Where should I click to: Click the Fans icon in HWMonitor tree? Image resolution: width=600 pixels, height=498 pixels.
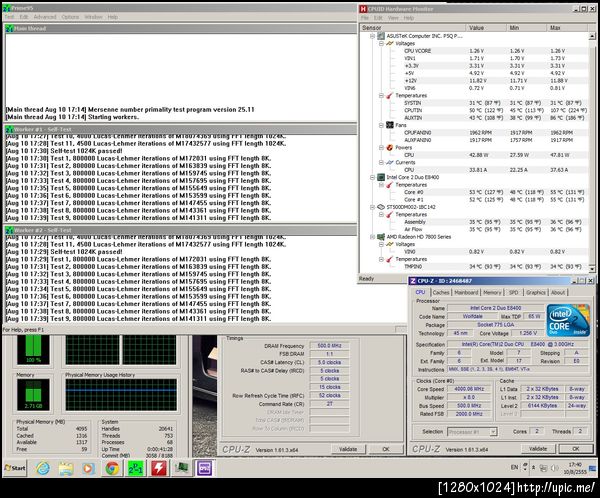pyautogui.click(x=390, y=125)
